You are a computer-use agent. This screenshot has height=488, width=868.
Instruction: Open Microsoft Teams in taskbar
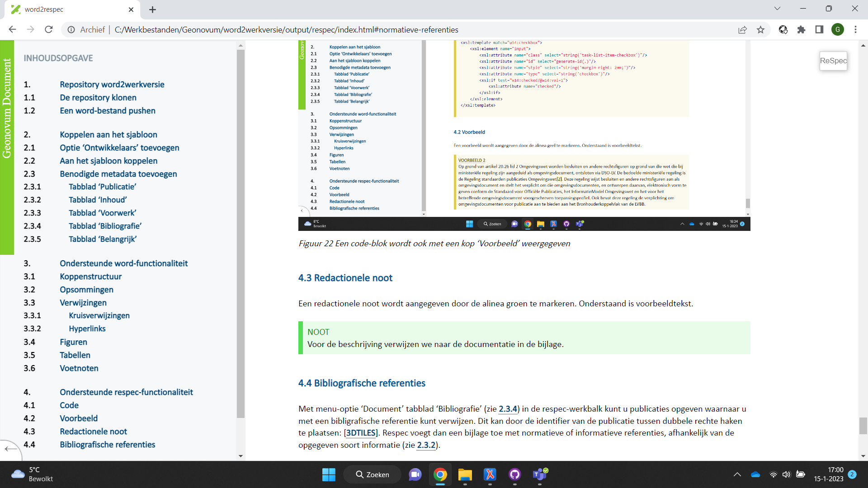(540, 474)
